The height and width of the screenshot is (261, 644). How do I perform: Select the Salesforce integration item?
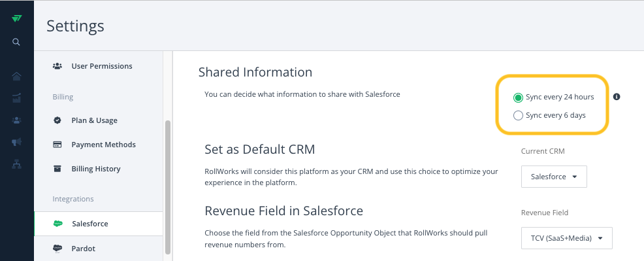[x=99, y=224]
